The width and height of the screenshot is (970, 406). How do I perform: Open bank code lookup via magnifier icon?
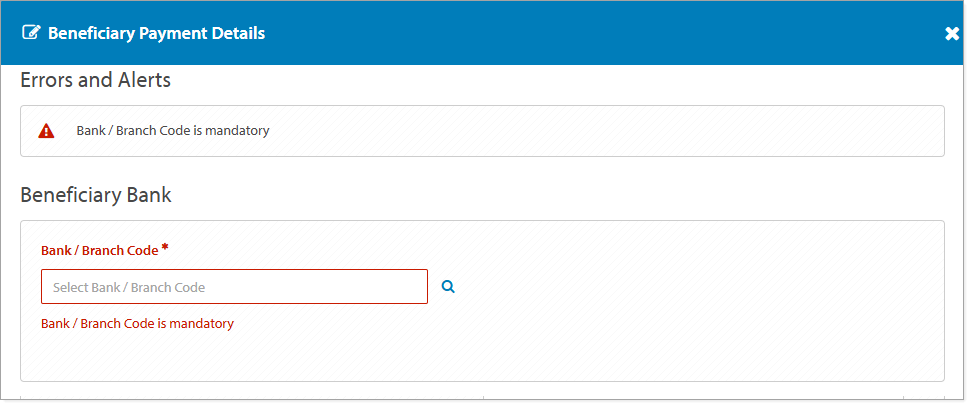pyautogui.click(x=448, y=287)
